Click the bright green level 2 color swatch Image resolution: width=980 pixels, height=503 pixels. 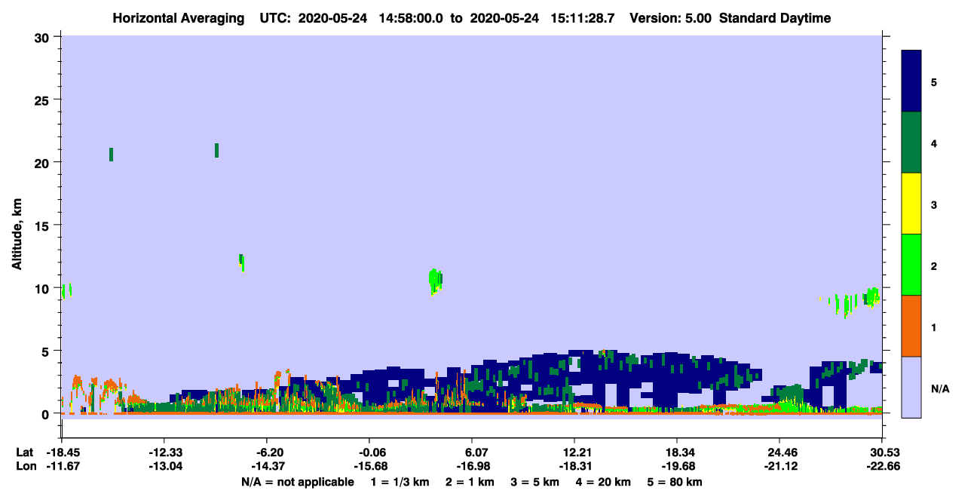[x=911, y=265]
